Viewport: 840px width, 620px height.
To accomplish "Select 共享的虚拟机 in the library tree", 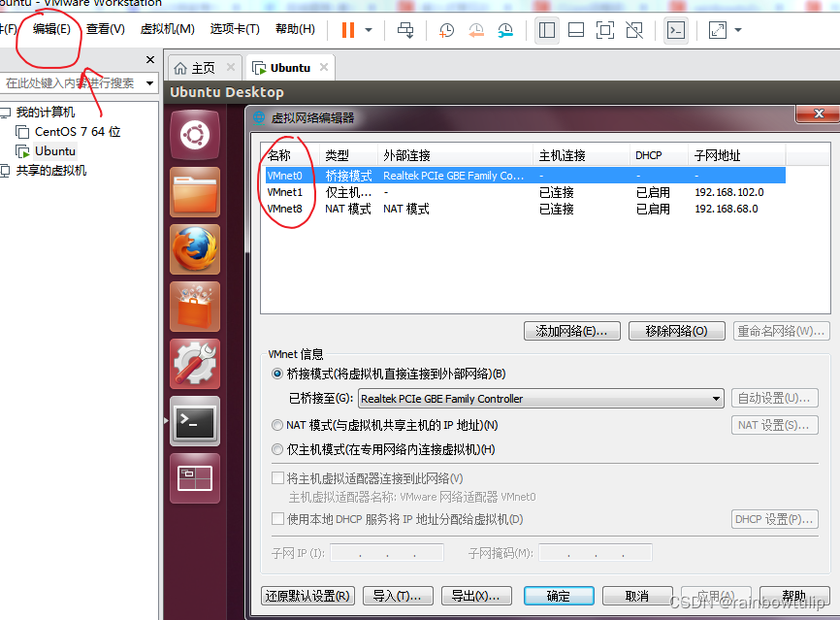I will [x=50, y=171].
